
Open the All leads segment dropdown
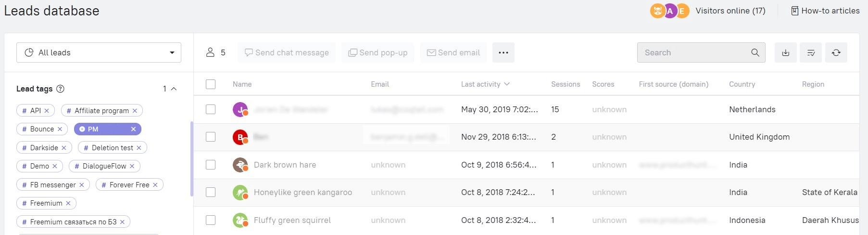[99, 52]
